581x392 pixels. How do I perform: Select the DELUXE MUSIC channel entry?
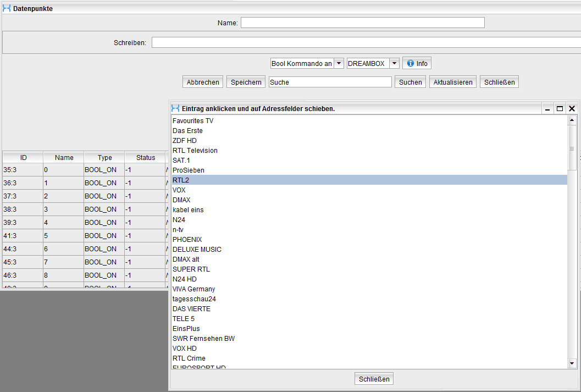pyautogui.click(x=197, y=250)
